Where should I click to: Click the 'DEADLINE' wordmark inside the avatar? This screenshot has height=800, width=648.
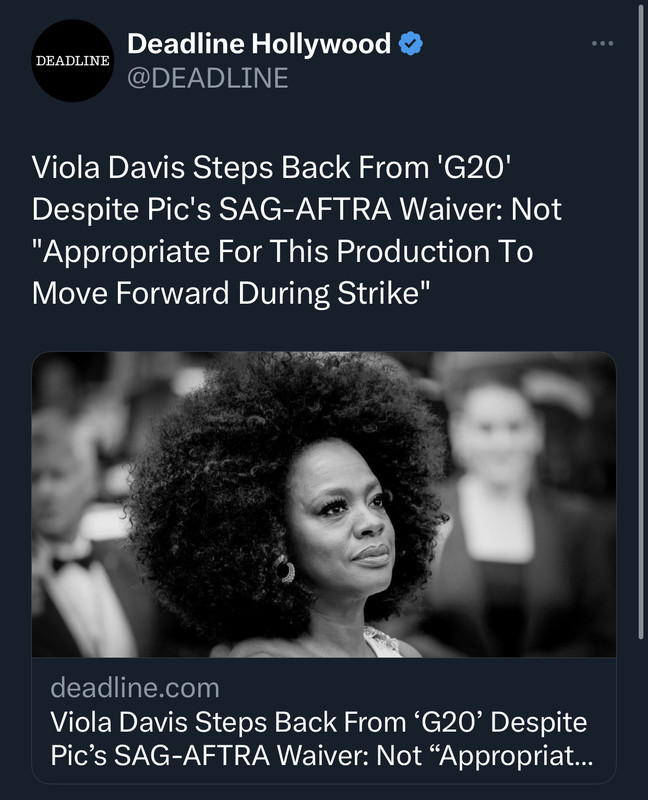(72, 61)
